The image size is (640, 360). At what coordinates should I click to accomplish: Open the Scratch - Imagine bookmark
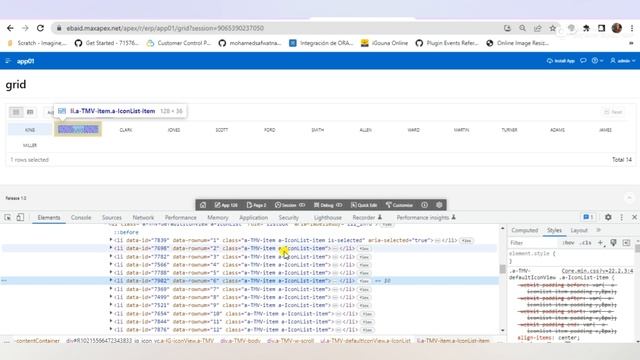[x=37, y=43]
